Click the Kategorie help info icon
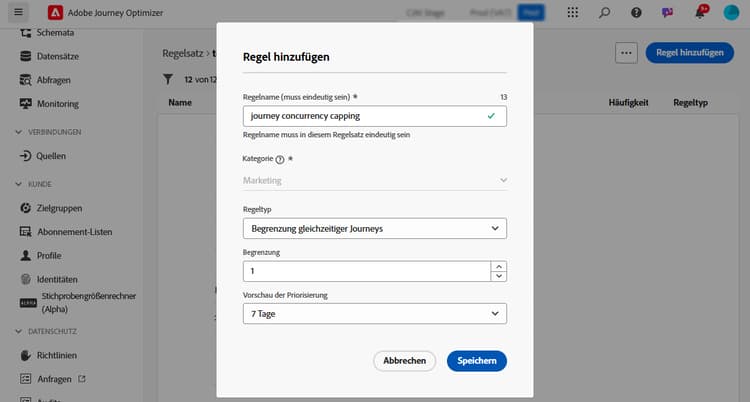This screenshot has height=402, width=750. (280, 159)
